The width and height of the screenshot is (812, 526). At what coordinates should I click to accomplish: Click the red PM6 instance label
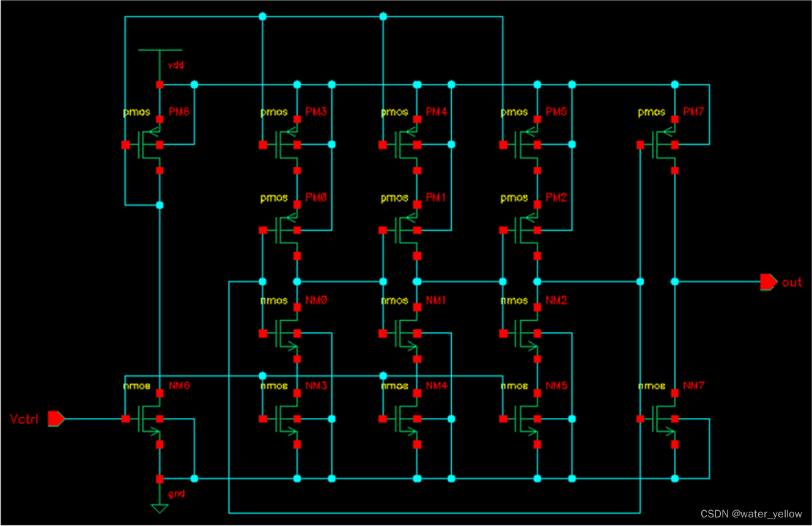pyautogui.click(x=180, y=112)
